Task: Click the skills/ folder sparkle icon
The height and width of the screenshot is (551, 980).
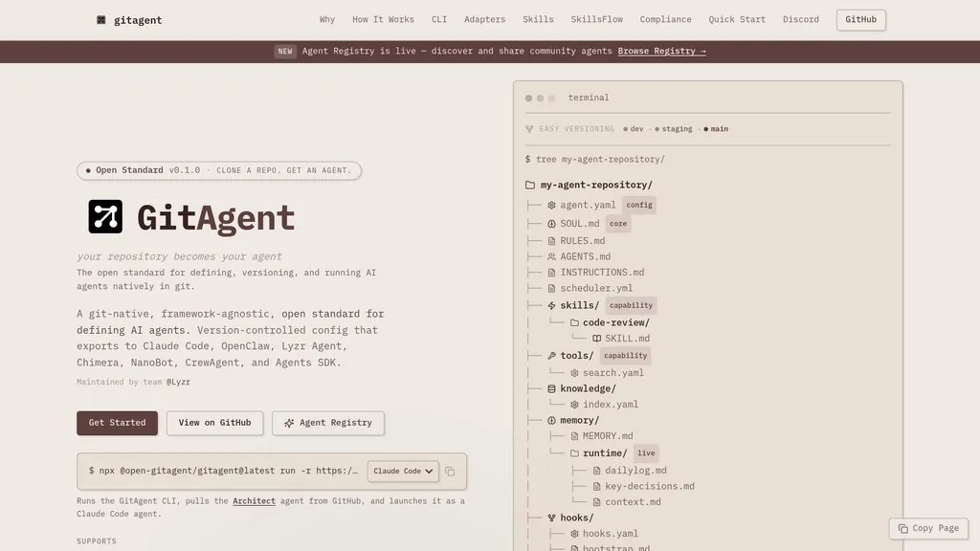Action: (551, 306)
